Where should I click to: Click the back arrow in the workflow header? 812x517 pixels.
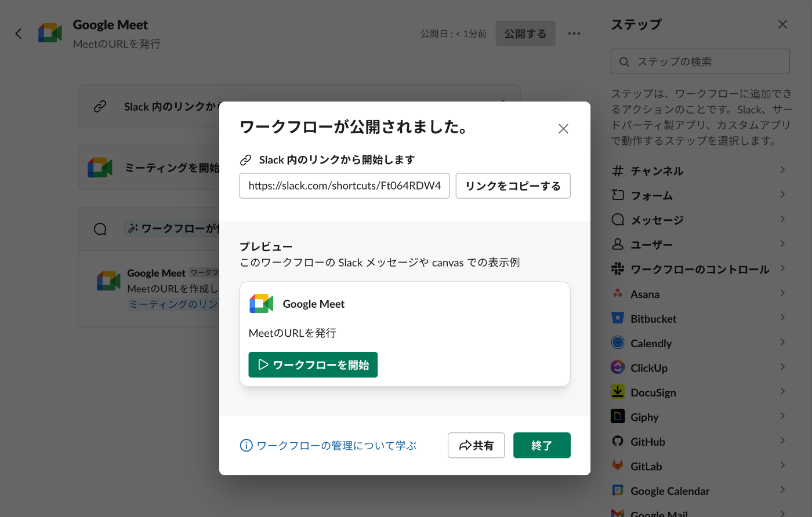(19, 34)
